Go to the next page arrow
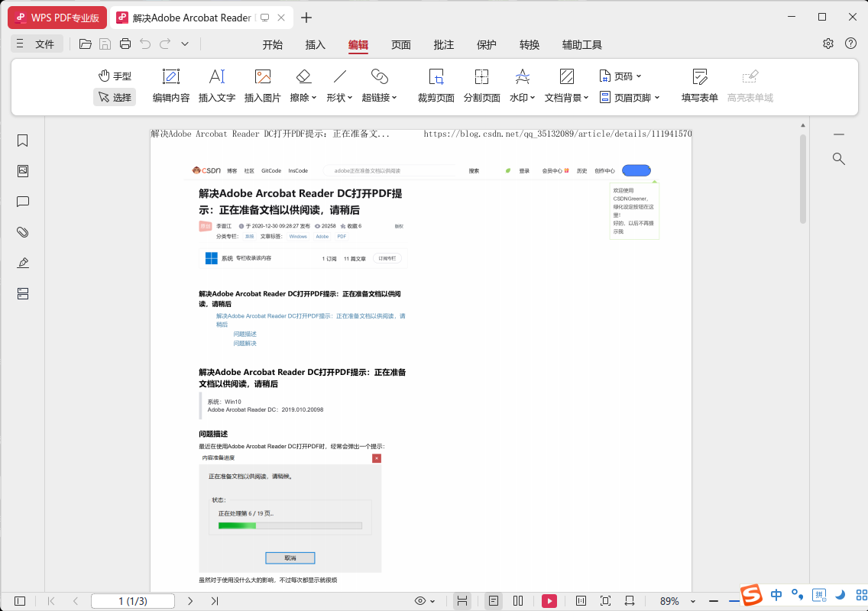The height and width of the screenshot is (611, 868). [x=190, y=601]
